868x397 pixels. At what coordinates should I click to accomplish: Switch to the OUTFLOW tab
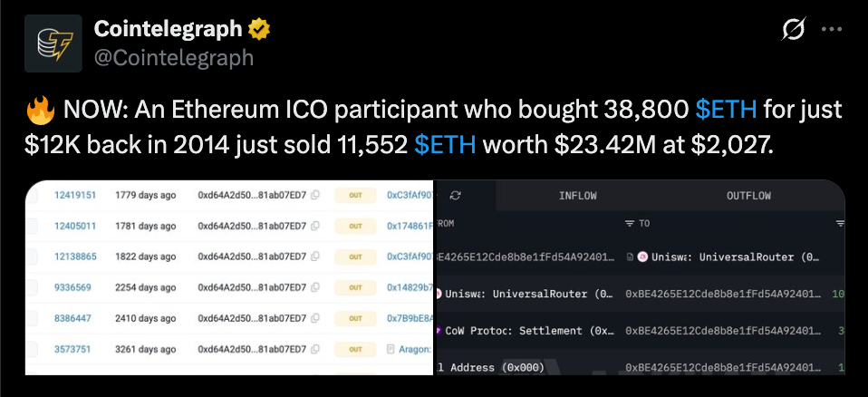click(x=748, y=195)
